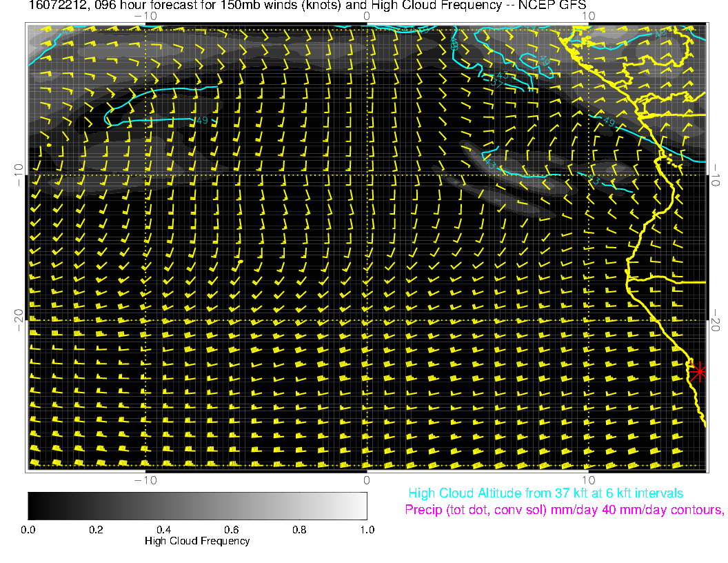
Task: Click the isolated yellow dot near the map center-left
Action: pos(241,262)
